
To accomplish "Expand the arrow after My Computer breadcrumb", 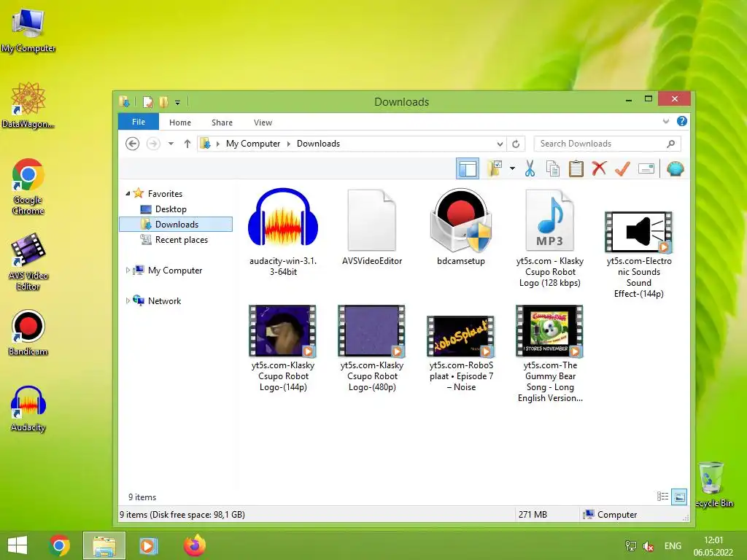I will (x=289, y=144).
